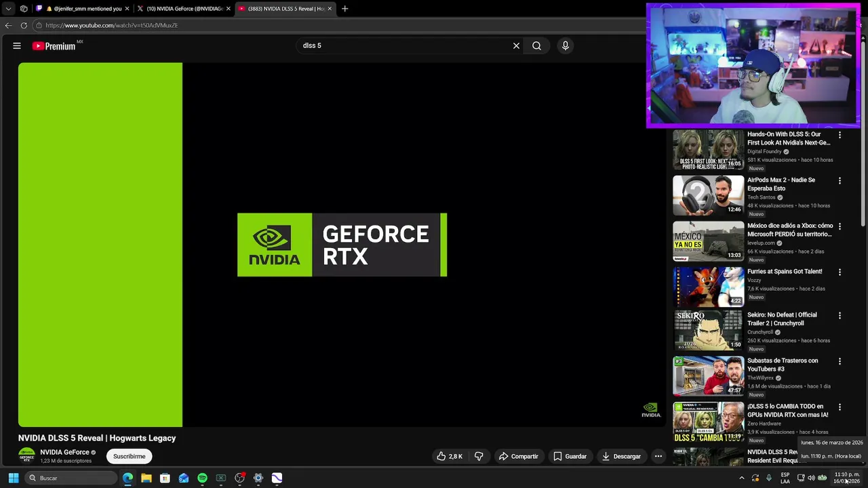Open options menu for ¡DLSS 5 lo CAMBIA video
Screen dimensions: 868x488
tap(840, 407)
